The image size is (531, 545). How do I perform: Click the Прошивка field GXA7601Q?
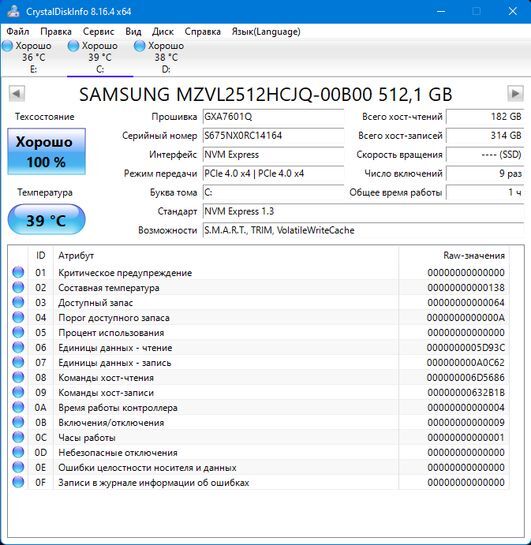[x=273, y=116]
